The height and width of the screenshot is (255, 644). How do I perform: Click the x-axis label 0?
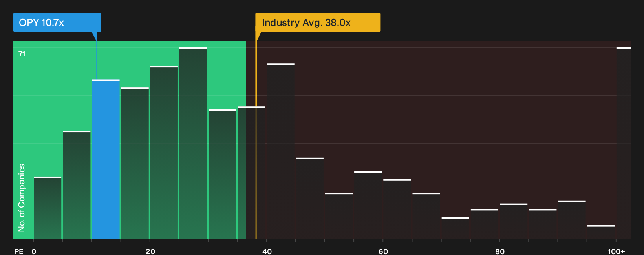coord(34,251)
